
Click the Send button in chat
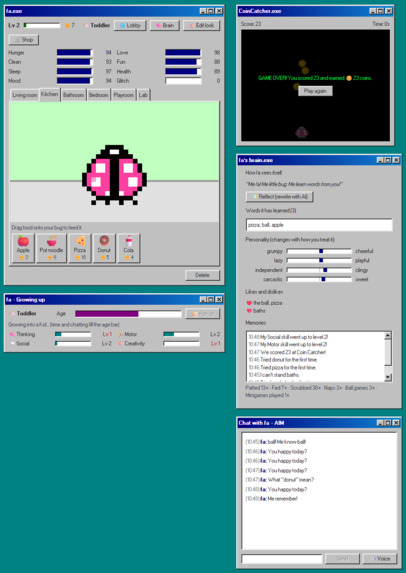click(342, 559)
